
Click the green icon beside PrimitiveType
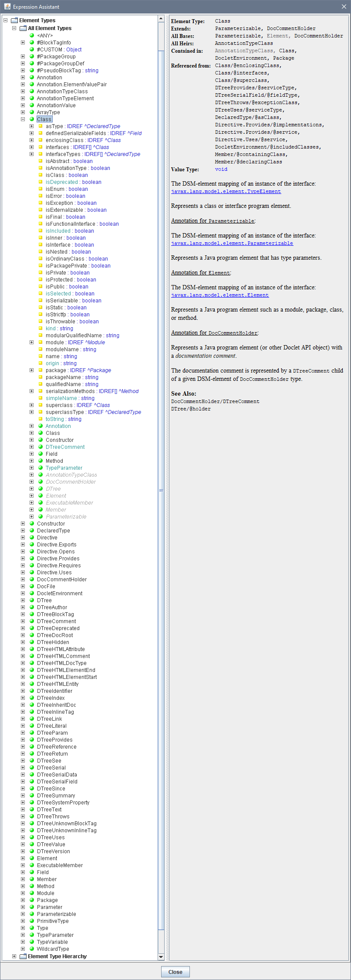tap(32, 921)
